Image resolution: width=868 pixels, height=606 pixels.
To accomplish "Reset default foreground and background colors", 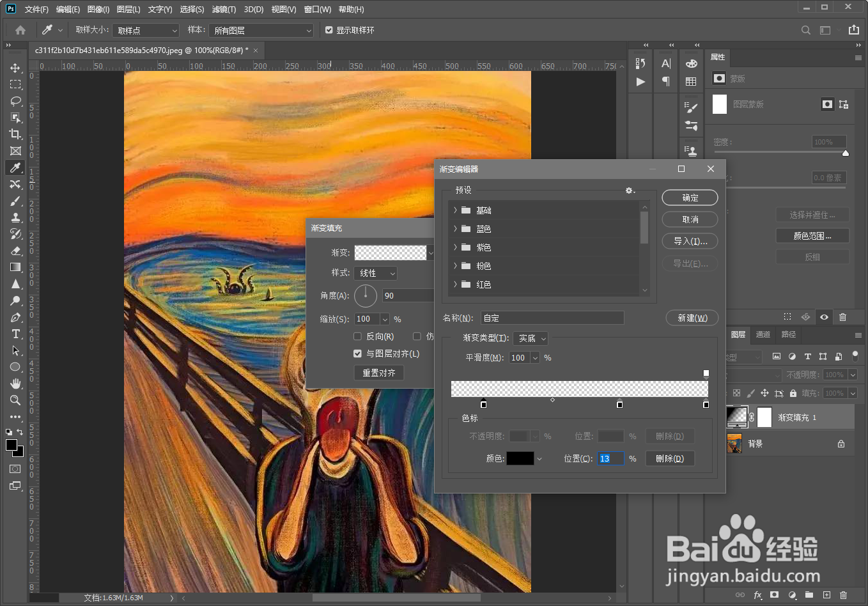I will tap(9, 432).
